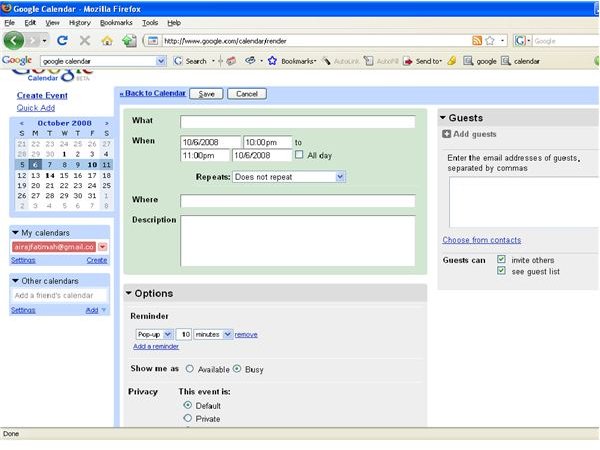600x450 pixels.
Task: Click the start time field 10:00pm
Action: [x=267, y=142]
